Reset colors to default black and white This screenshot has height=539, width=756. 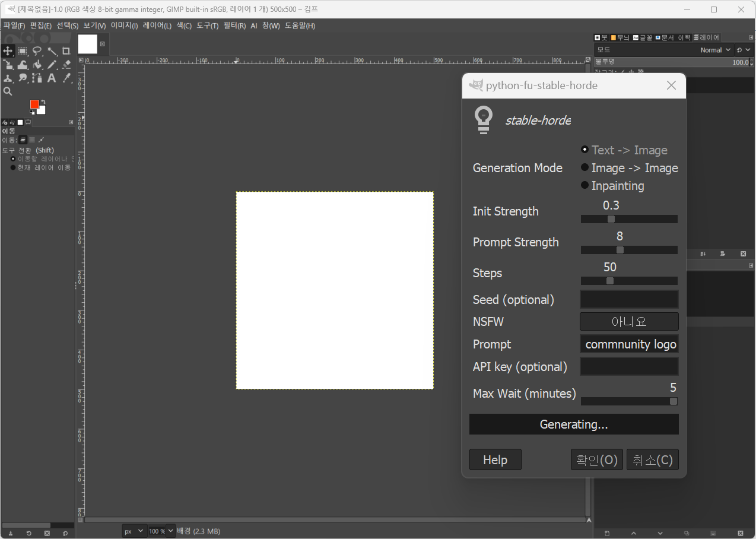[x=32, y=112]
